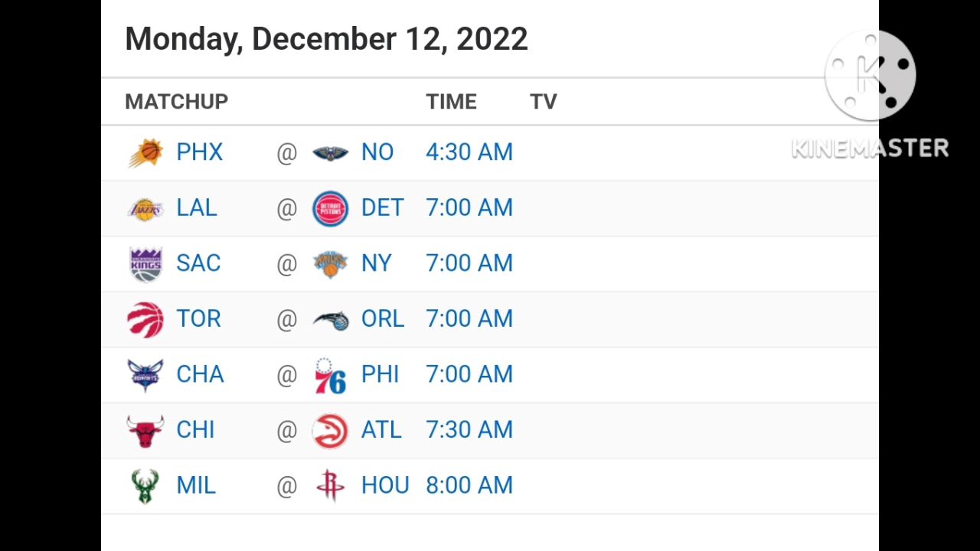The width and height of the screenshot is (980, 551).
Task: Open the Sacramento Kings logo
Action: point(145,264)
